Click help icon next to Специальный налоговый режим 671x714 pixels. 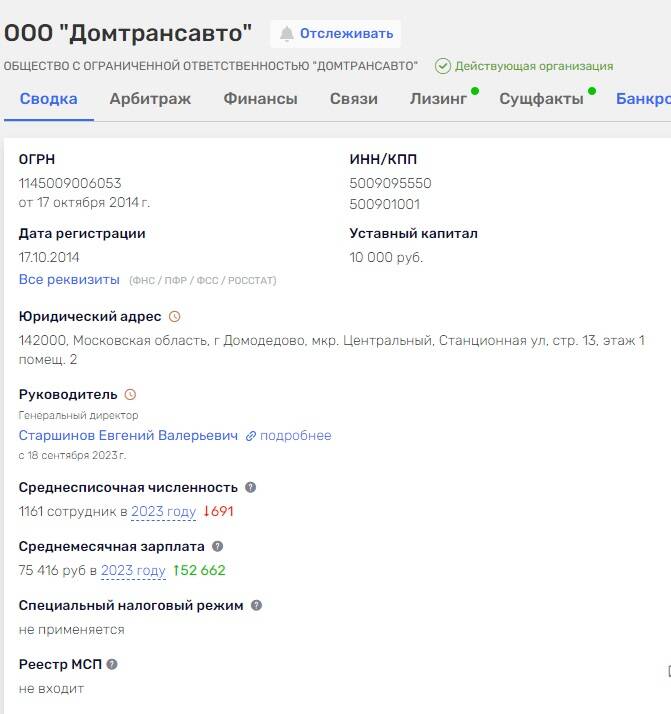(x=256, y=605)
